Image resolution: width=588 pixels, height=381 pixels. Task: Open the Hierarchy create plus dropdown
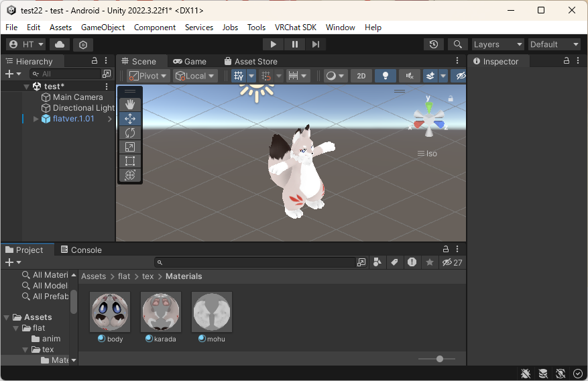click(13, 74)
